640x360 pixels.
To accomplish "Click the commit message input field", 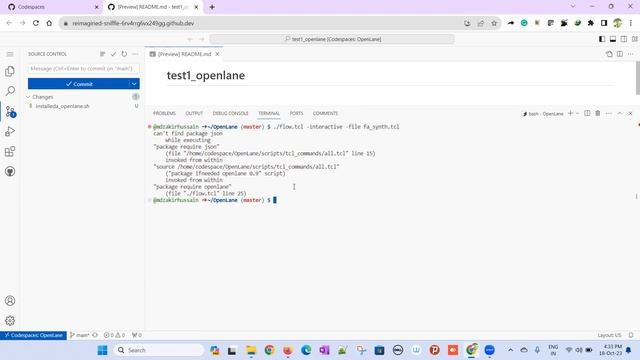I will pos(83,69).
